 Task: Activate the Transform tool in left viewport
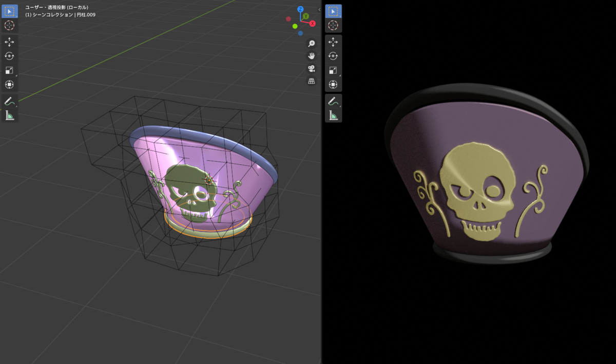point(9,84)
